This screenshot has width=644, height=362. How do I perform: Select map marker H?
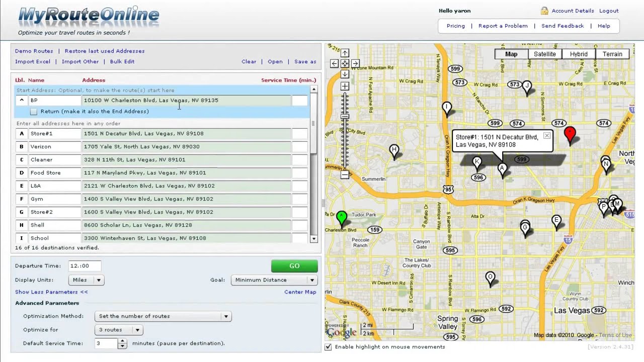pos(394,151)
